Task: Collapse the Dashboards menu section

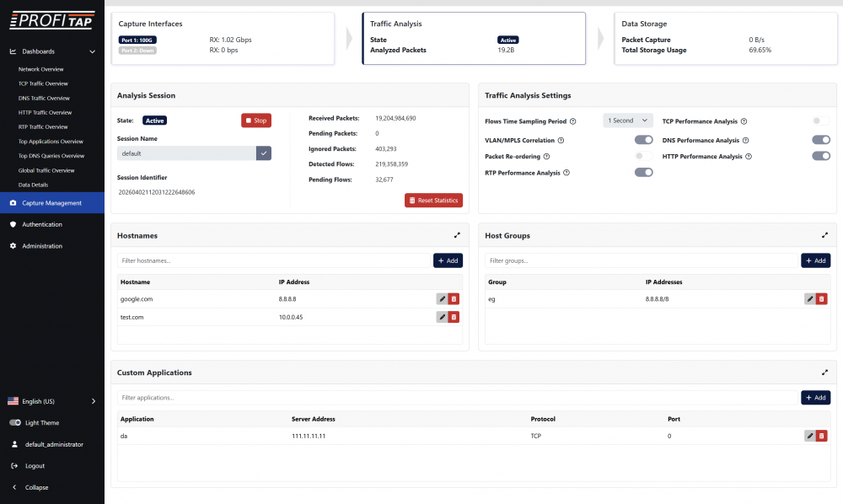Action: tap(92, 51)
